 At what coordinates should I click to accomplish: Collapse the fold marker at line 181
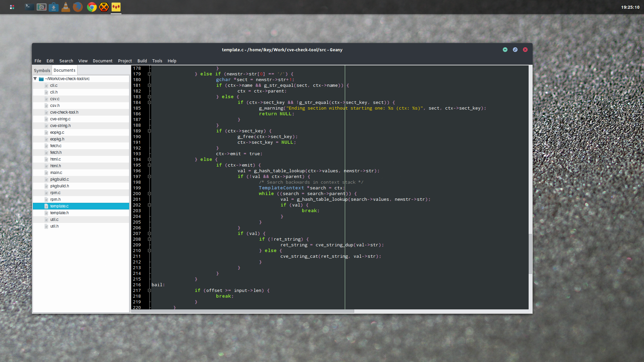pos(149,85)
